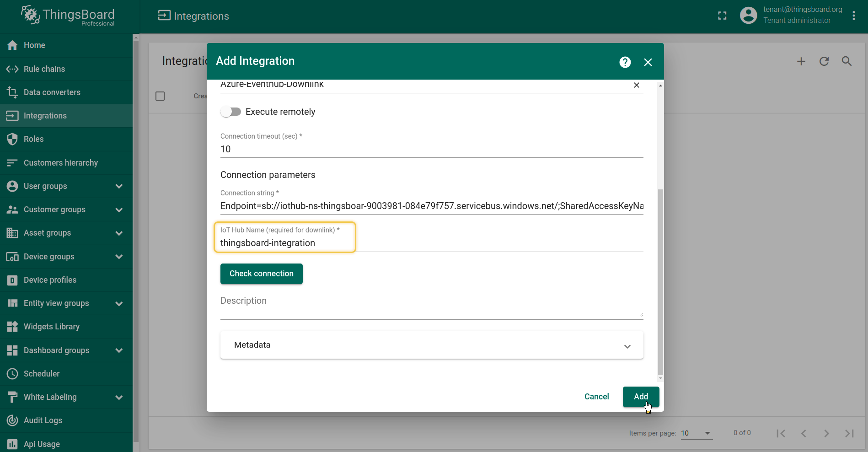Click the dialog's vertical scrollbar
Viewport: 868px width, 452px height.
click(660, 281)
